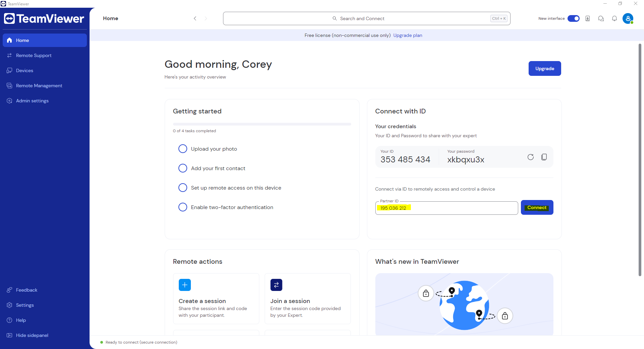Open the Create a session plus icon

(x=185, y=285)
